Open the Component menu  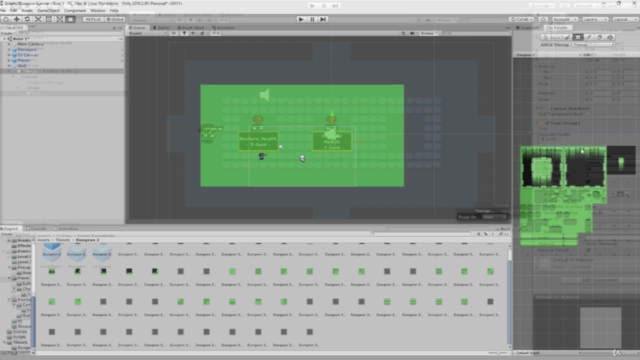[75, 10]
